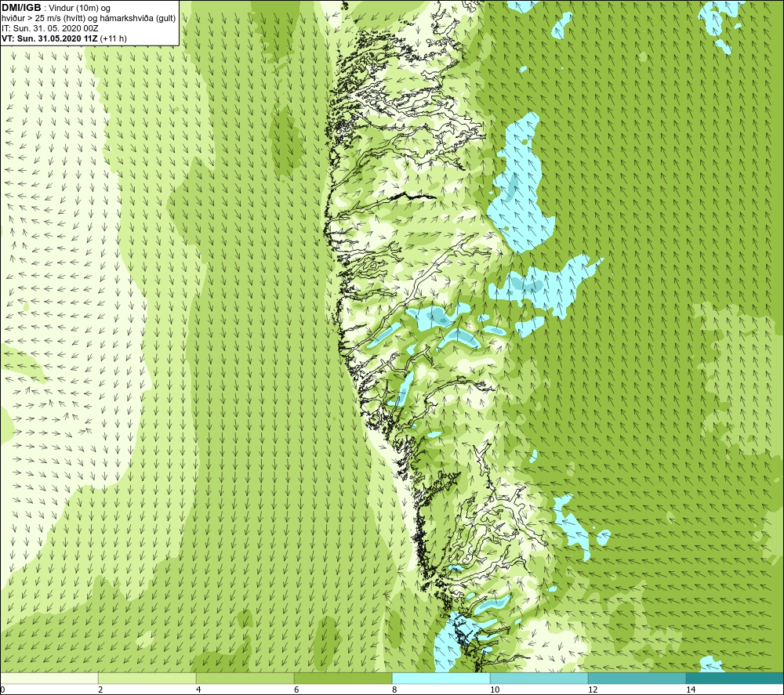Click the 0–2 m/s legend color band
This screenshot has height=695, width=784.
[49, 678]
